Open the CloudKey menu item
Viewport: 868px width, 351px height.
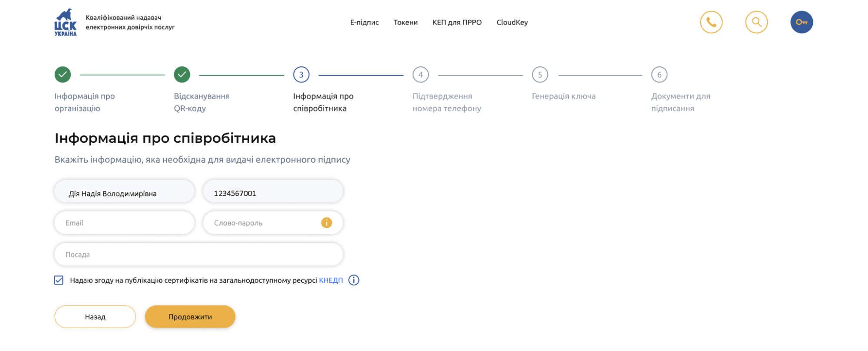(512, 23)
